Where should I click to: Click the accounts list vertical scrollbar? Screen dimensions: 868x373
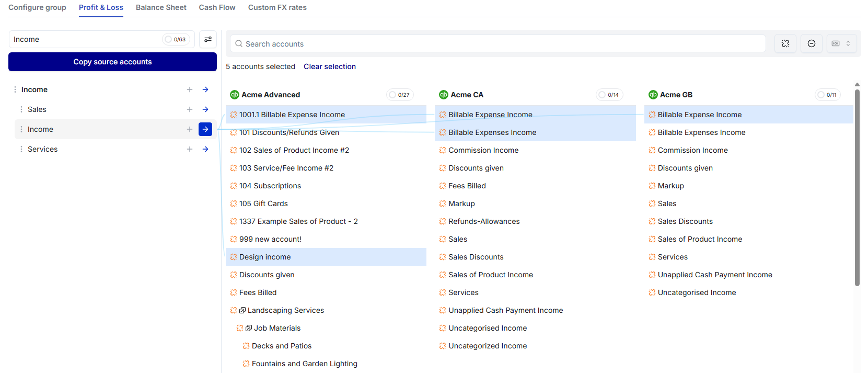857,188
